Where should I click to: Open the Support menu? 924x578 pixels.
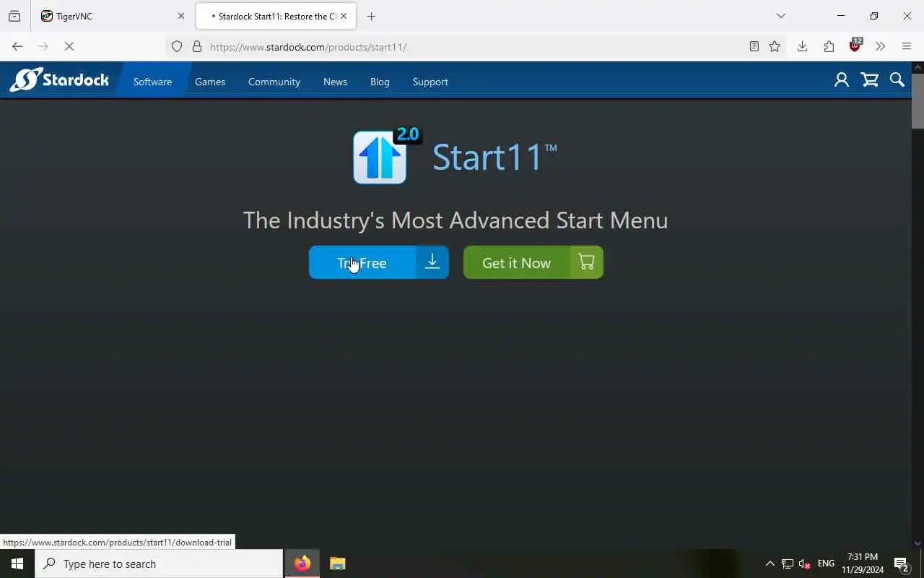point(430,82)
